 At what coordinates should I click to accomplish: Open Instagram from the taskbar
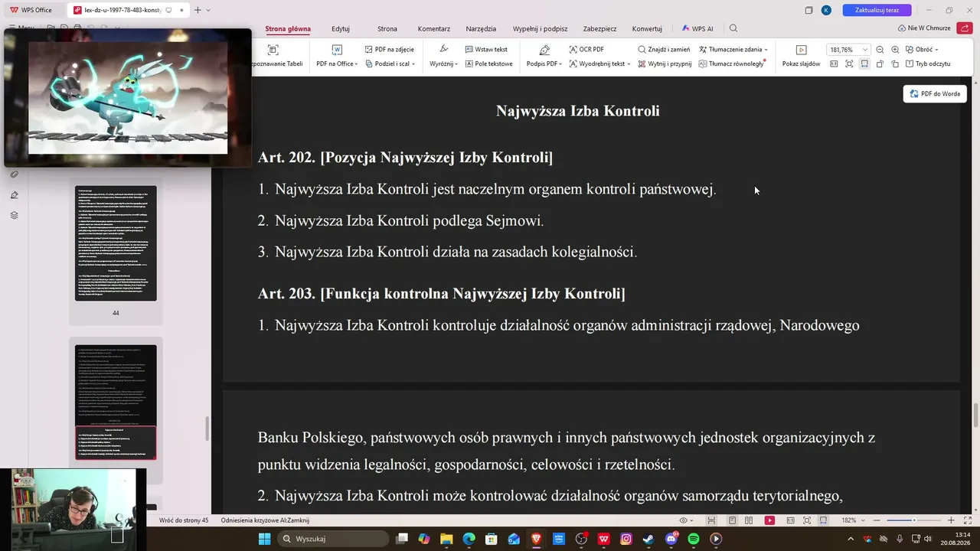pos(626,539)
